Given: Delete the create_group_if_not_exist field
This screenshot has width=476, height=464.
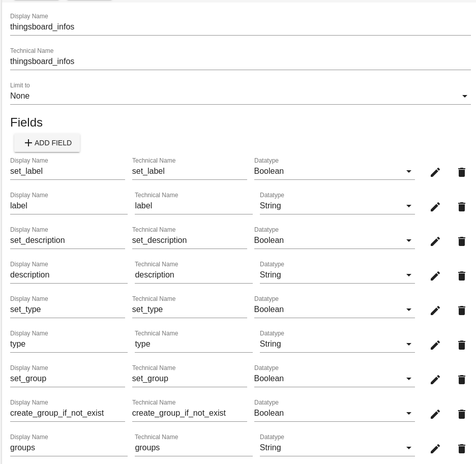Looking at the screenshot, I should point(462,414).
